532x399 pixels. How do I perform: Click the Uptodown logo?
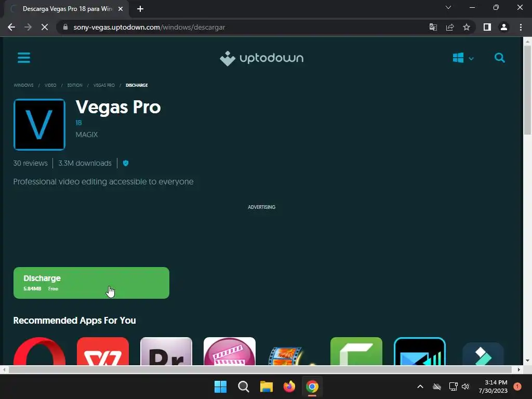(x=262, y=58)
